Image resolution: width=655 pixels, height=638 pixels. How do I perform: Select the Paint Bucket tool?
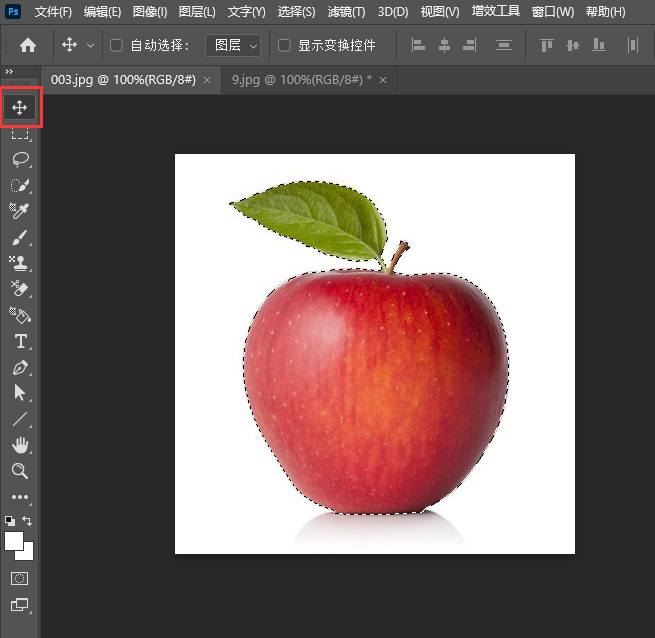pyautogui.click(x=20, y=315)
